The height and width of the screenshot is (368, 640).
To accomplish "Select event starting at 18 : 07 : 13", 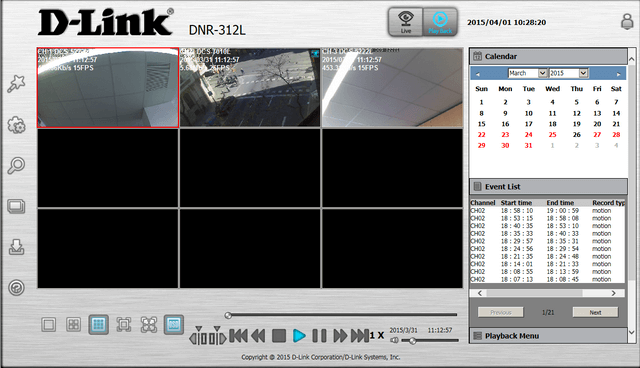I will (x=547, y=279).
